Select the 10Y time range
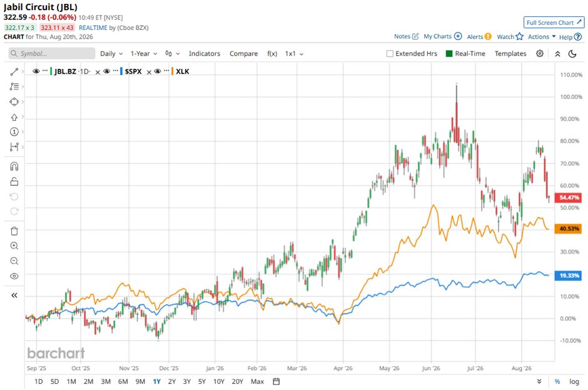 [x=219, y=381]
